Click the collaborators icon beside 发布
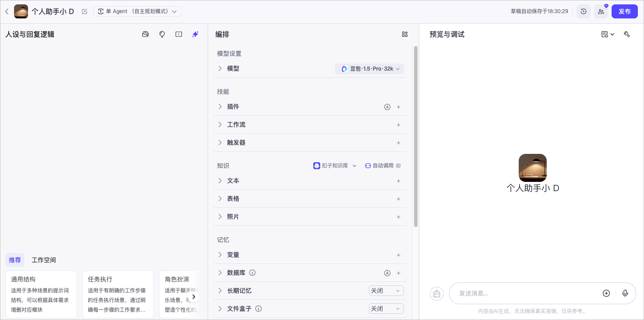This screenshot has width=644, height=320. [x=601, y=11]
